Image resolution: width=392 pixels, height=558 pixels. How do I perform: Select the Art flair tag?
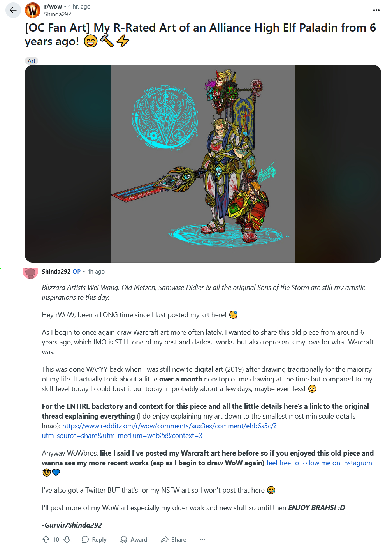click(x=32, y=61)
